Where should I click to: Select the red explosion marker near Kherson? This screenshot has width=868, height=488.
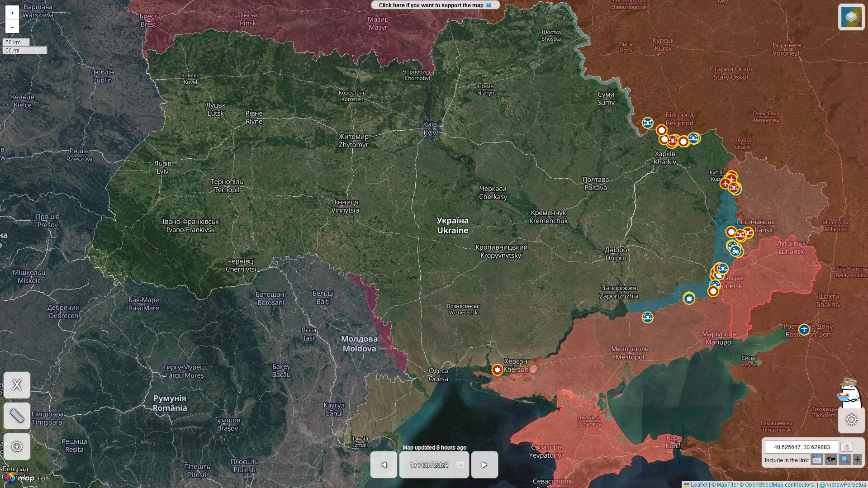pos(498,370)
